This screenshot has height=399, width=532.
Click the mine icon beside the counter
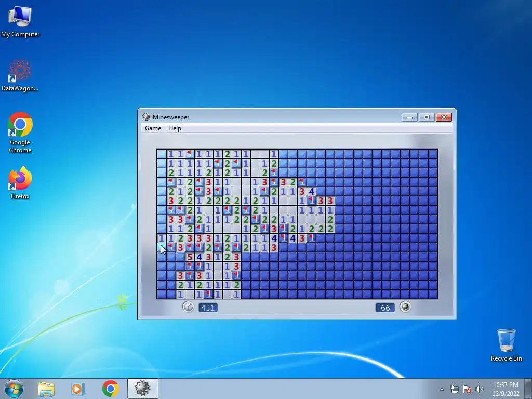coord(405,307)
